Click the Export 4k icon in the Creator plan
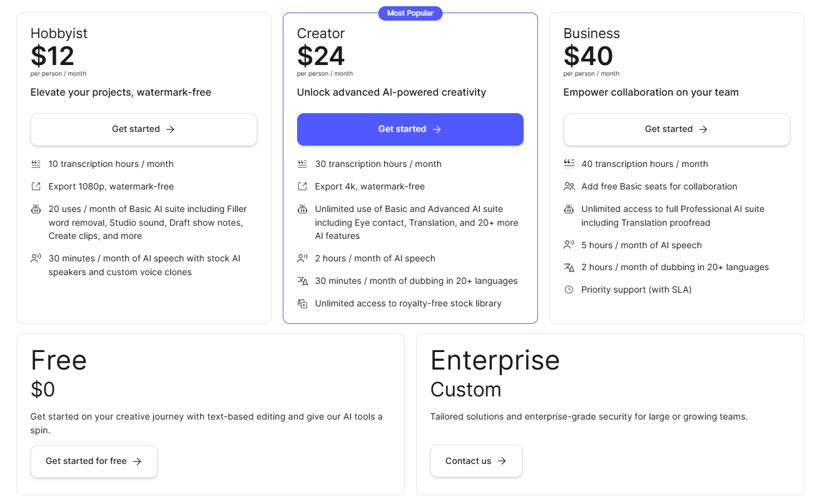Viewport: 817px width, 504px height. click(302, 186)
